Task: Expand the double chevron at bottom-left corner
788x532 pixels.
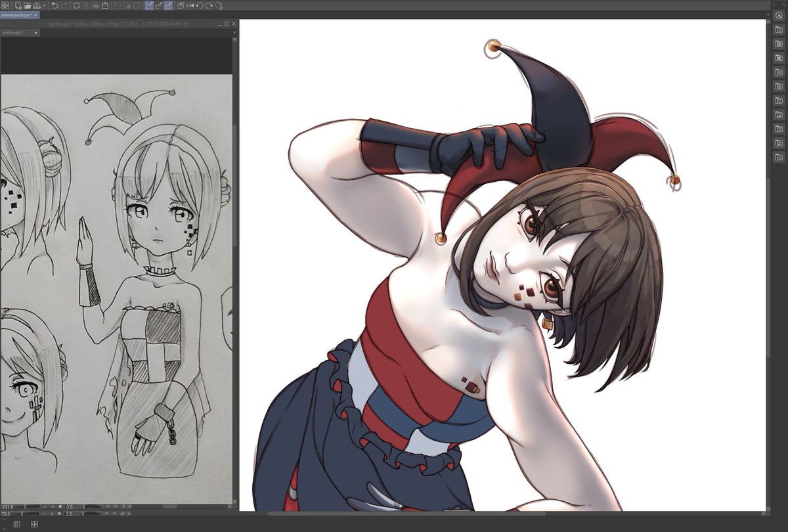Action: pyautogui.click(x=4, y=529)
